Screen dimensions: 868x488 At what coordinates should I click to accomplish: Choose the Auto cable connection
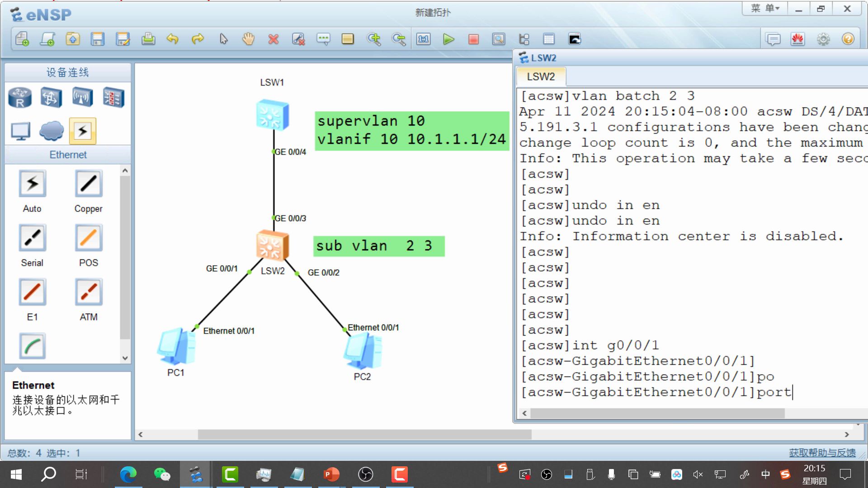[x=32, y=184]
